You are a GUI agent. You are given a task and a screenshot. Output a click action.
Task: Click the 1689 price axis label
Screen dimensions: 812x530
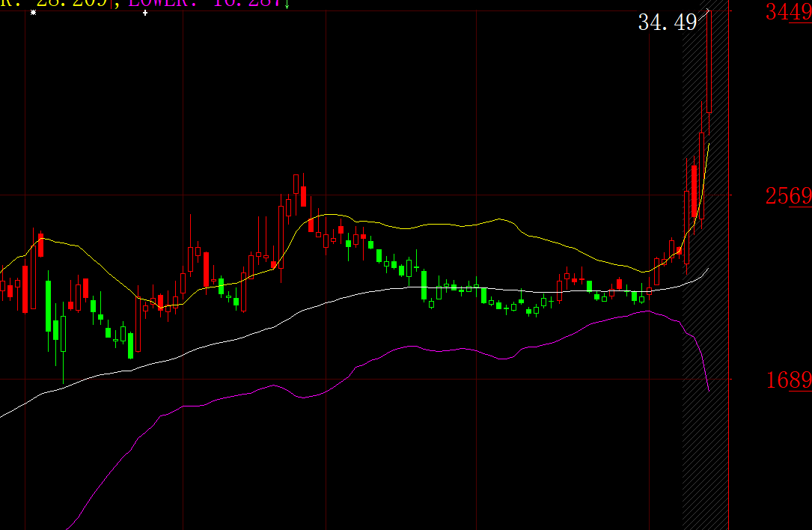(x=788, y=381)
